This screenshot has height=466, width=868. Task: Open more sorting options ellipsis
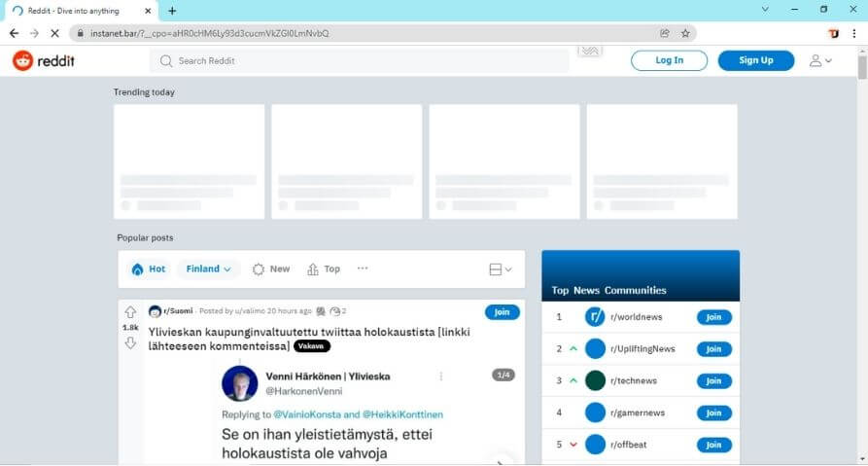(x=363, y=269)
